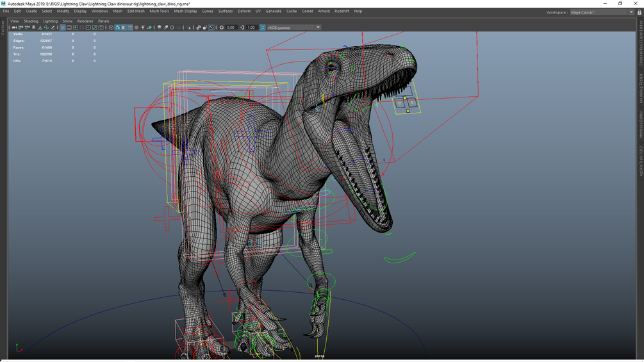
Task: Expand the collapsed Outliner side tab
Action: click(x=3, y=28)
